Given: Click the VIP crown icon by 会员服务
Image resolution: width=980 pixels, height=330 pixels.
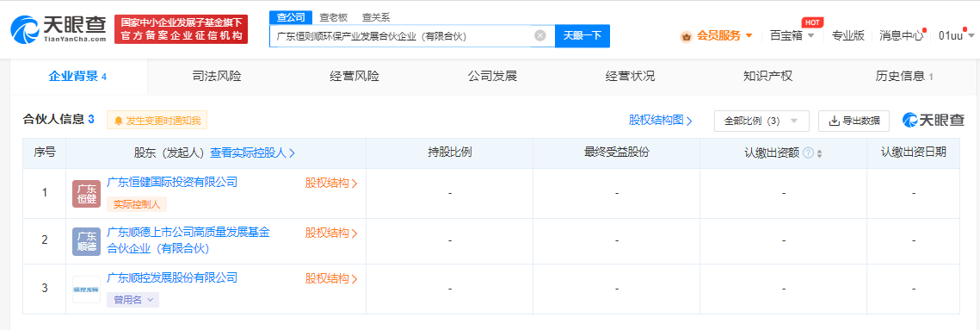Looking at the screenshot, I should [687, 36].
